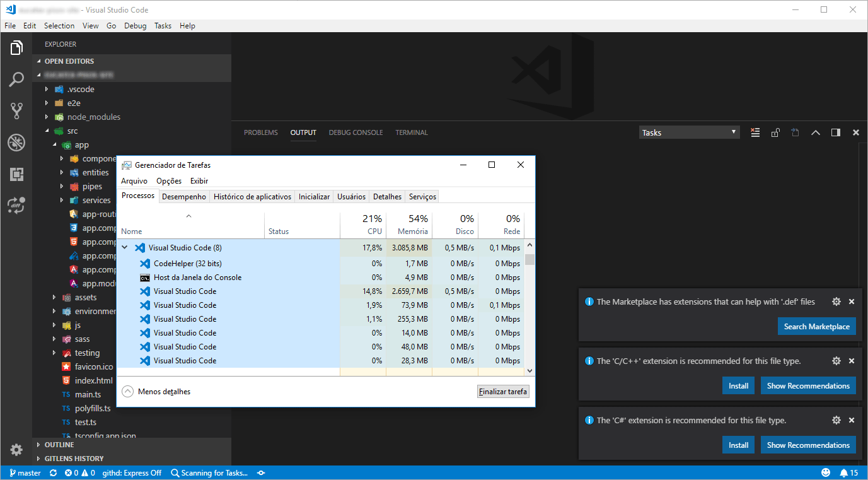
Task: Expand the OUTLINE section
Action: [x=132, y=445]
